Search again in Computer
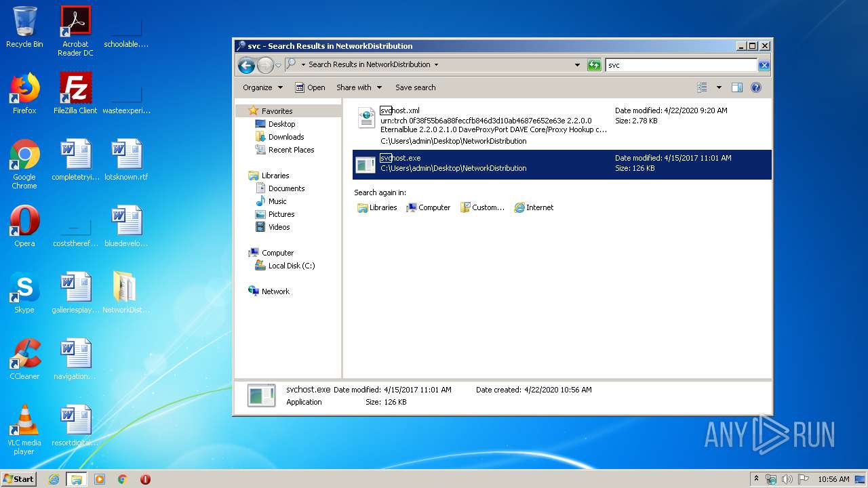868x488 pixels. pos(428,207)
